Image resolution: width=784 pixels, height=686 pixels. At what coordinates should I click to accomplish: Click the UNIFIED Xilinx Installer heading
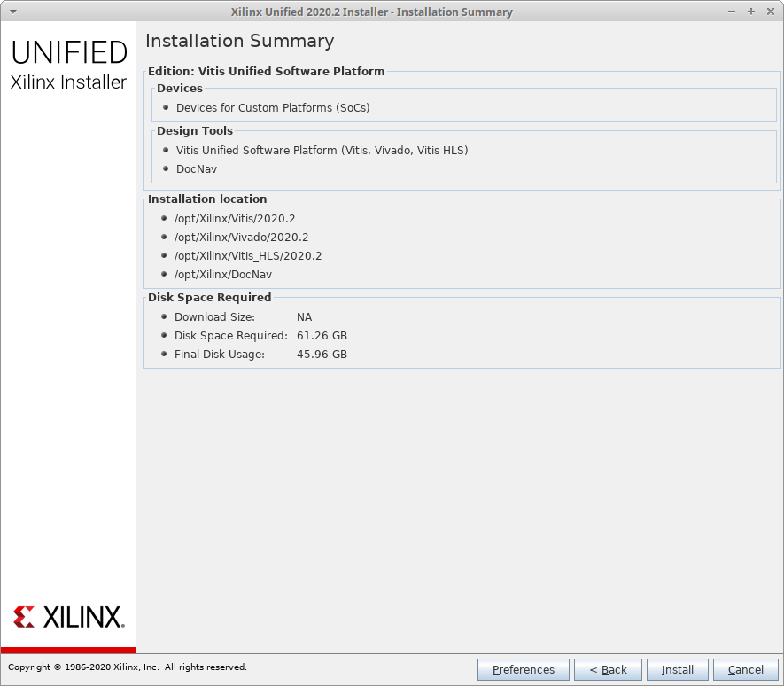pyautogui.click(x=69, y=66)
